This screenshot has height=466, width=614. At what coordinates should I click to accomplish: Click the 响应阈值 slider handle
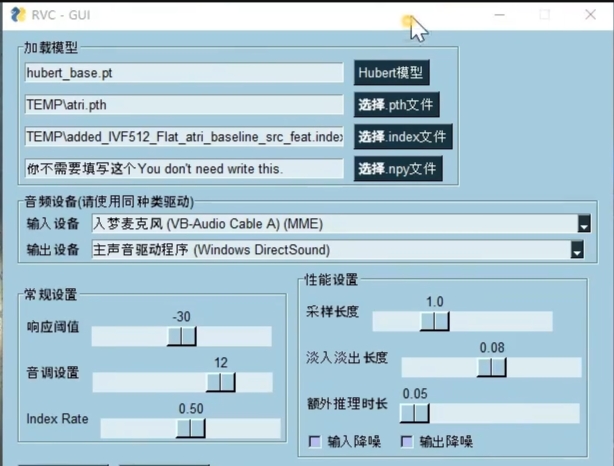182,336
